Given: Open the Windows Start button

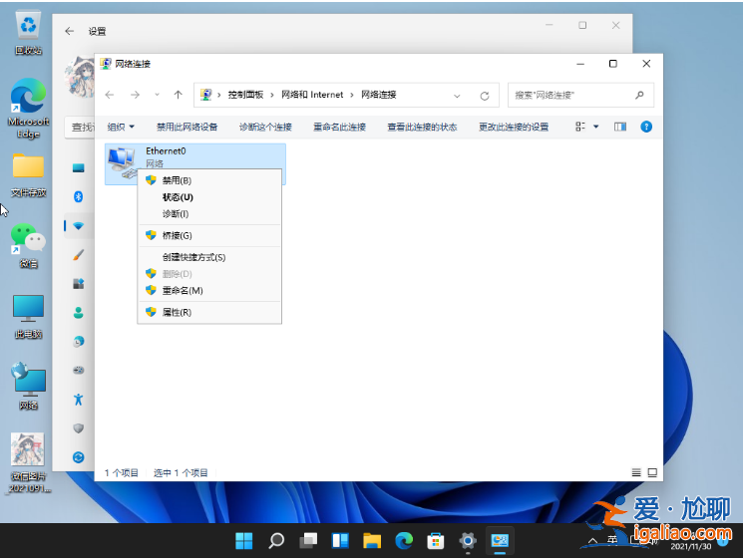Looking at the screenshot, I should [x=244, y=540].
